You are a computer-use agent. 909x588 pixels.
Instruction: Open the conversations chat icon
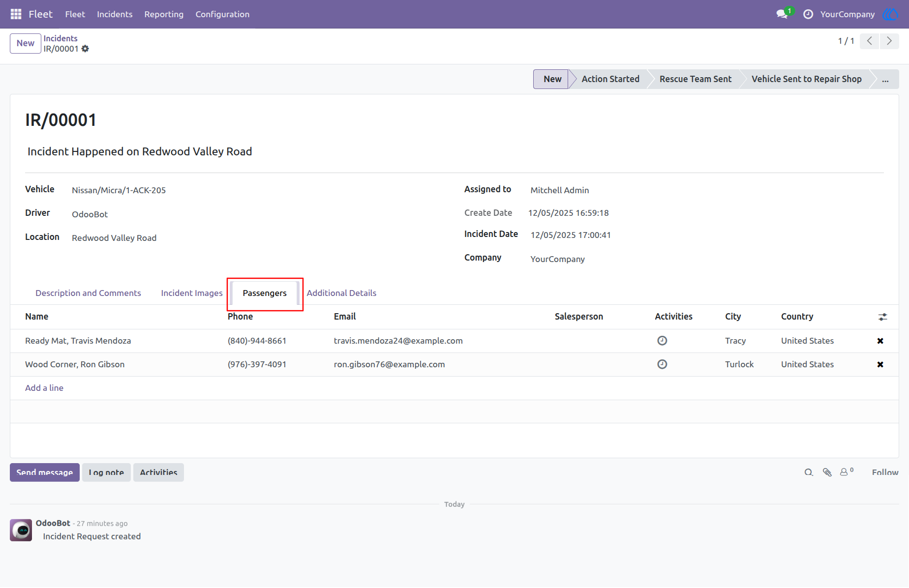tap(782, 14)
